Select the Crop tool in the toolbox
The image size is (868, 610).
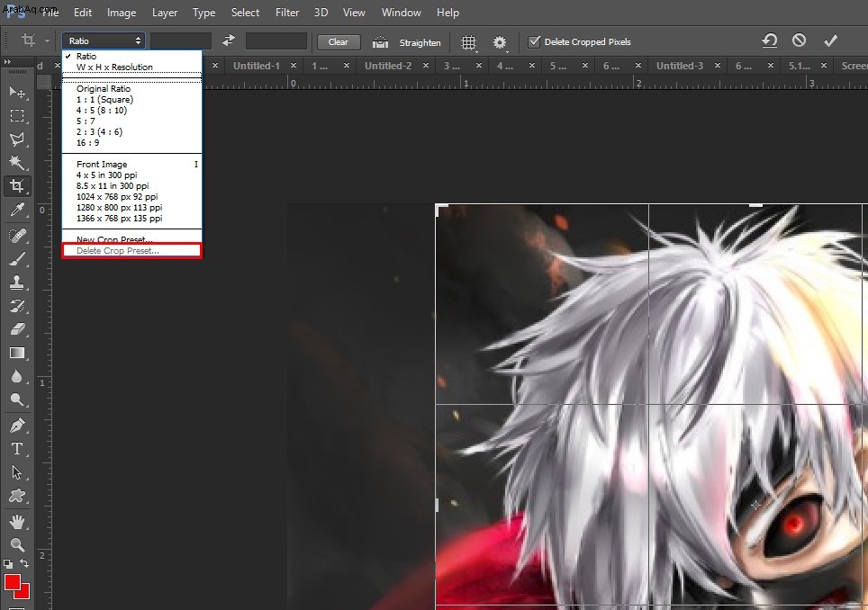[17, 186]
